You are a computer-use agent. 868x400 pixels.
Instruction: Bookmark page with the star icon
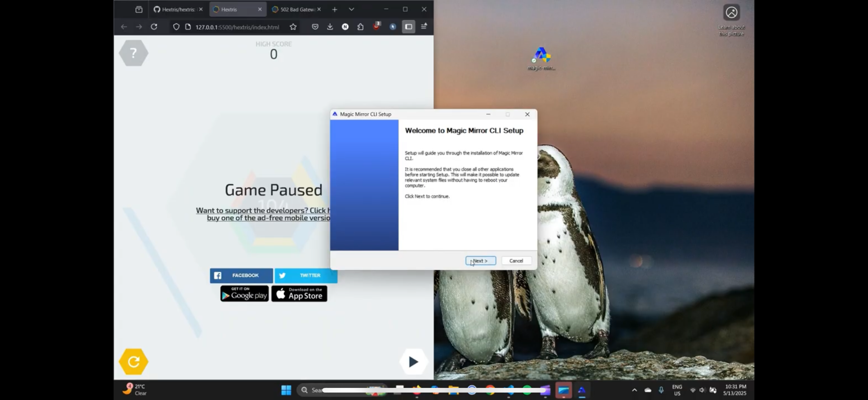[293, 27]
